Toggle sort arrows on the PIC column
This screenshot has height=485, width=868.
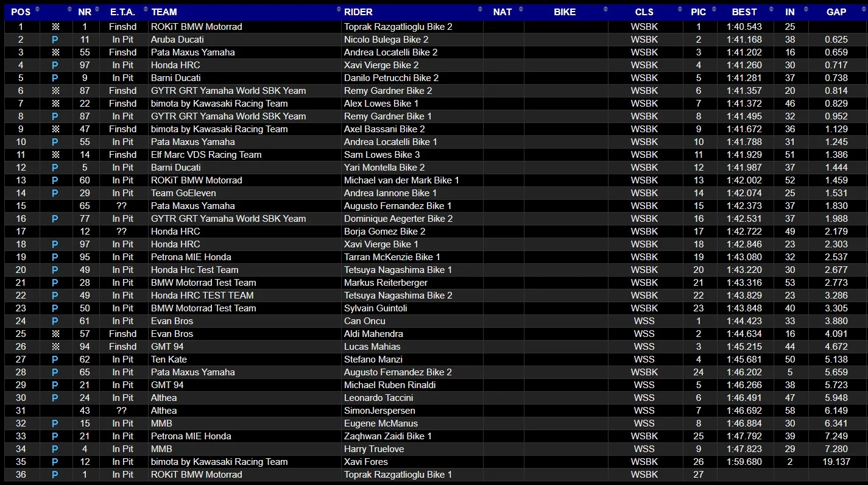(x=713, y=10)
